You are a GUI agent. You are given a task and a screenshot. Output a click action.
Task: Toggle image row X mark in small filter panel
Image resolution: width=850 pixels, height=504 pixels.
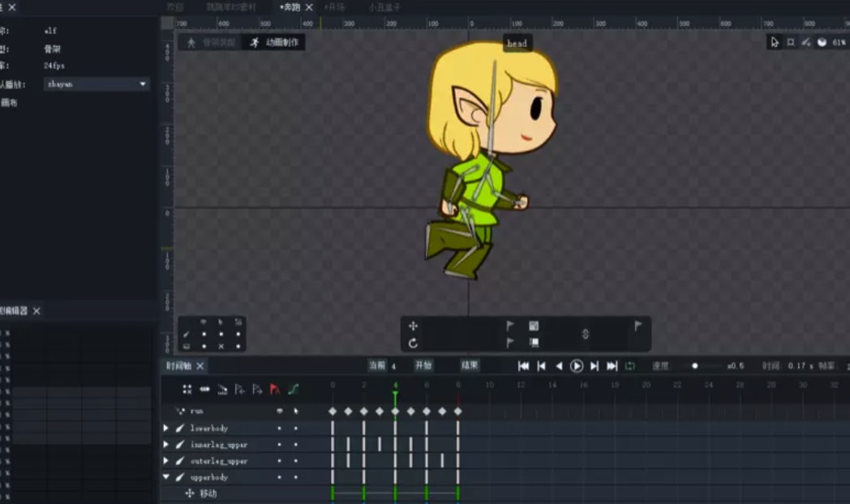click(x=221, y=347)
